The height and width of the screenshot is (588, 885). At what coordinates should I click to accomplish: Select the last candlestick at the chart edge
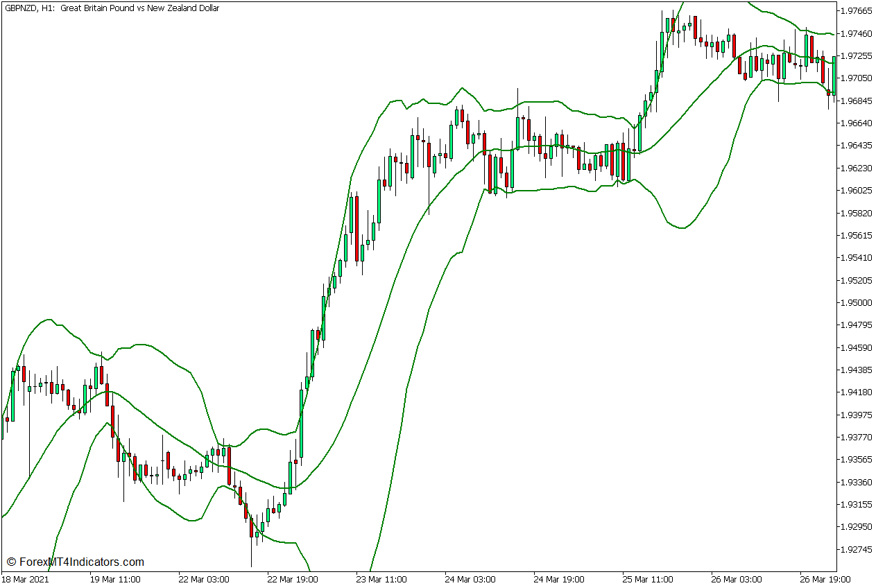834,76
